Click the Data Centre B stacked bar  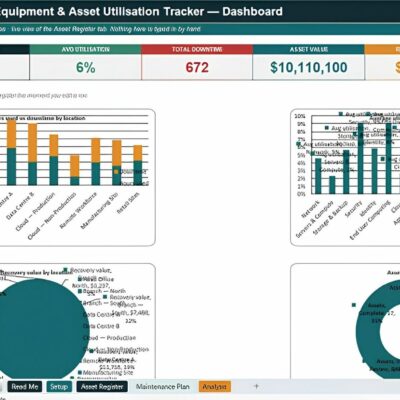tap(32, 154)
